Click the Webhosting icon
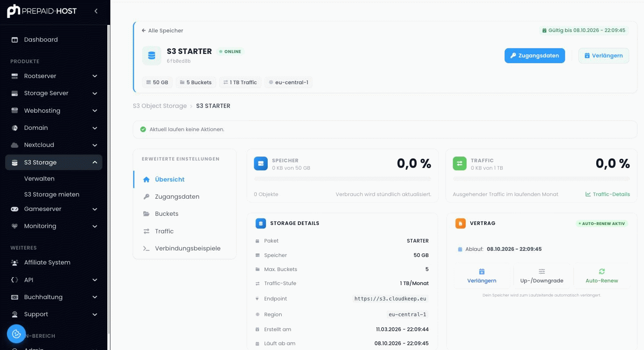The image size is (644, 350). [14, 111]
